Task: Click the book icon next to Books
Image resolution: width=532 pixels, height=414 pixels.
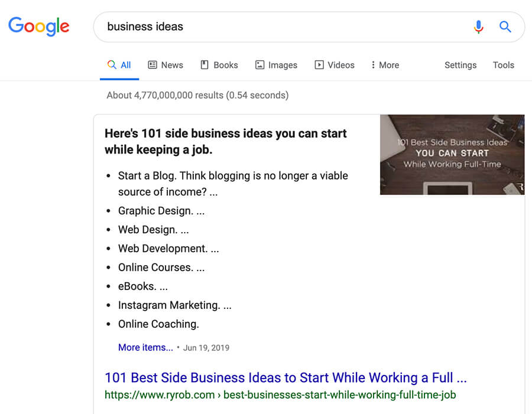Action: click(204, 65)
